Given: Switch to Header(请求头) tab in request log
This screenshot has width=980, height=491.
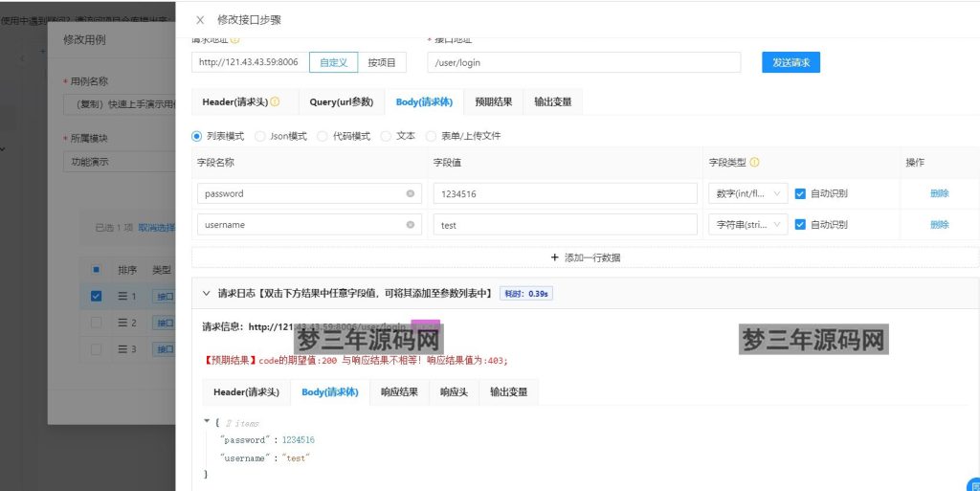Looking at the screenshot, I should click(x=246, y=392).
